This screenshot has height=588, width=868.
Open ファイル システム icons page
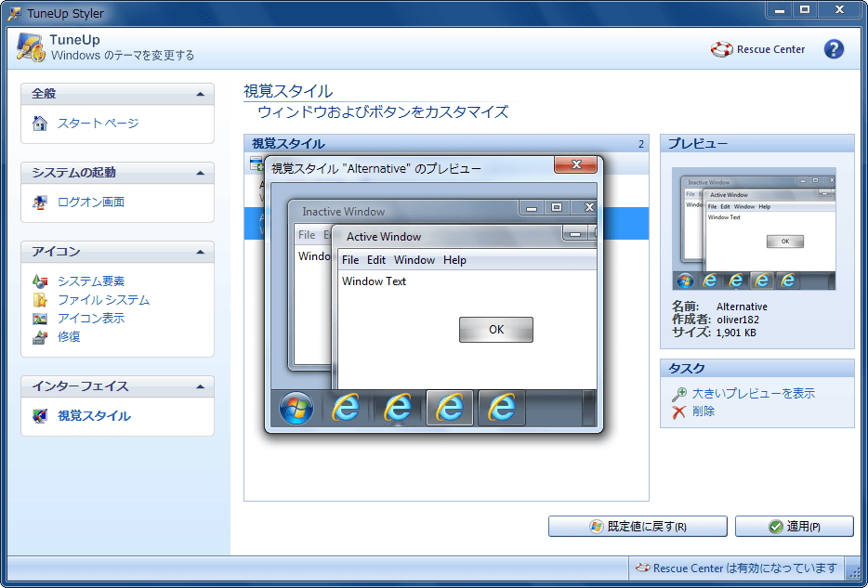click(103, 300)
